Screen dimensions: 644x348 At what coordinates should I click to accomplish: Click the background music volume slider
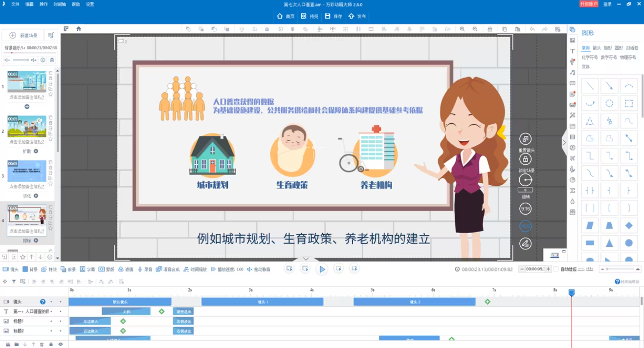21,60
